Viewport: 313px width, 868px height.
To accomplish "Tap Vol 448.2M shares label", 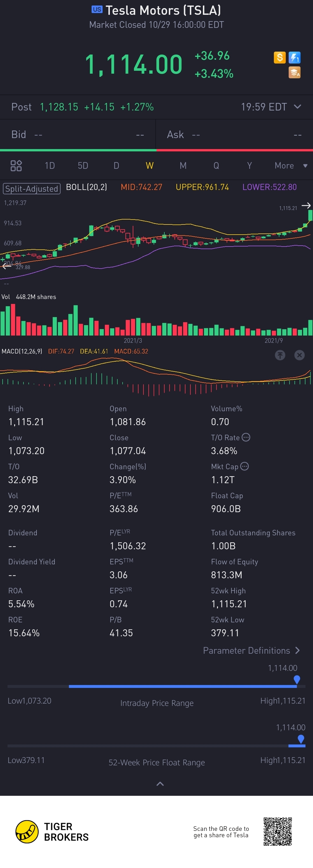I will coord(29,297).
